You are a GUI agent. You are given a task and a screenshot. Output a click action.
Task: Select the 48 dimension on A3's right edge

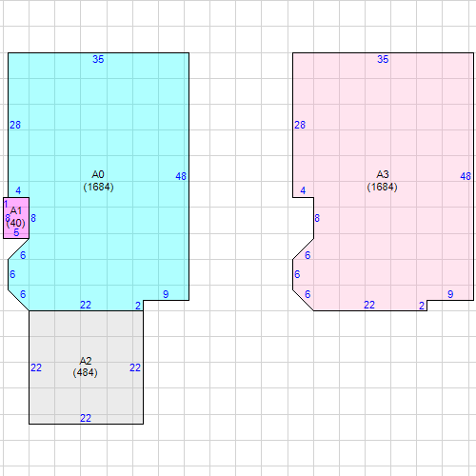pyautogui.click(x=466, y=176)
